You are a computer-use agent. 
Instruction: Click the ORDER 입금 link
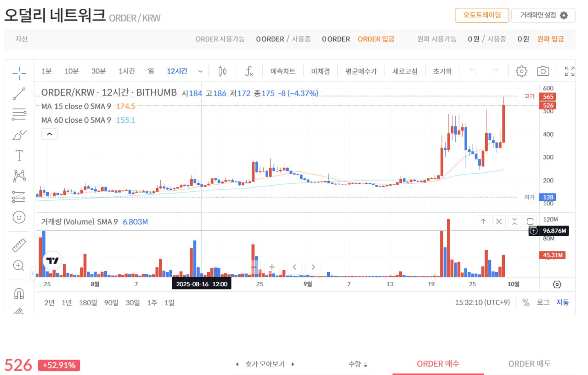pos(376,39)
